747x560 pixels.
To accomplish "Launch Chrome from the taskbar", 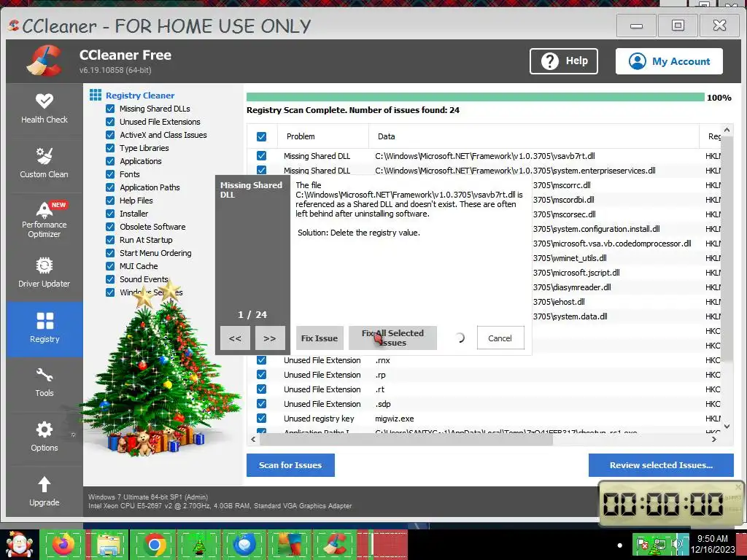I will pos(155,544).
